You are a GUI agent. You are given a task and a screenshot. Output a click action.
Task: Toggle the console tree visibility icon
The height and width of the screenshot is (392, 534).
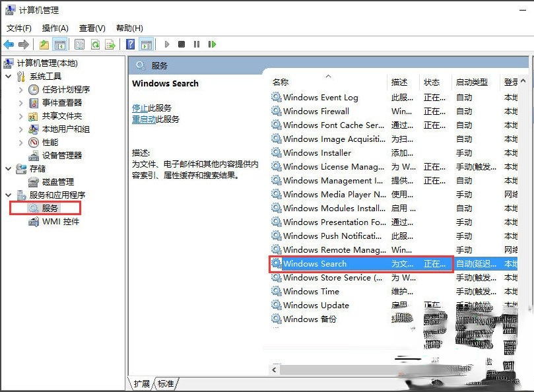(x=59, y=44)
